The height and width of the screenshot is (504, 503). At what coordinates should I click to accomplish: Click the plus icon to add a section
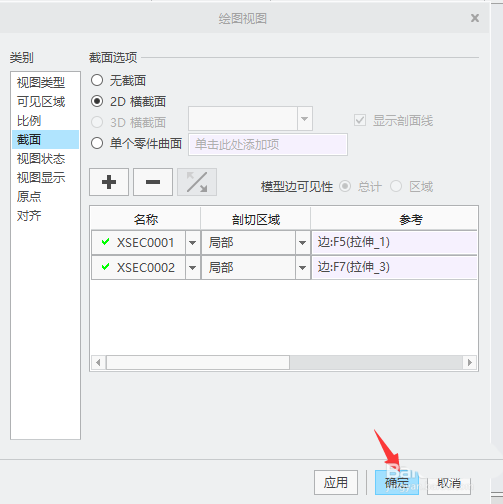(109, 182)
